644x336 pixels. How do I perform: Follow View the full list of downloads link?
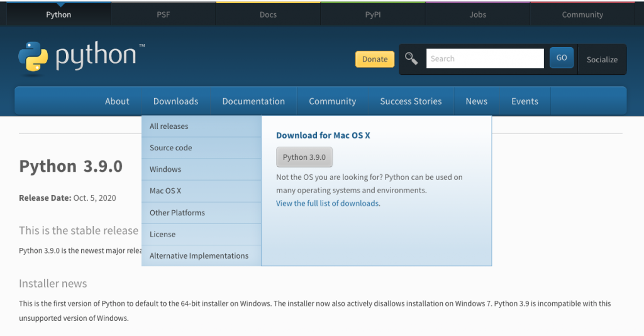[328, 203]
